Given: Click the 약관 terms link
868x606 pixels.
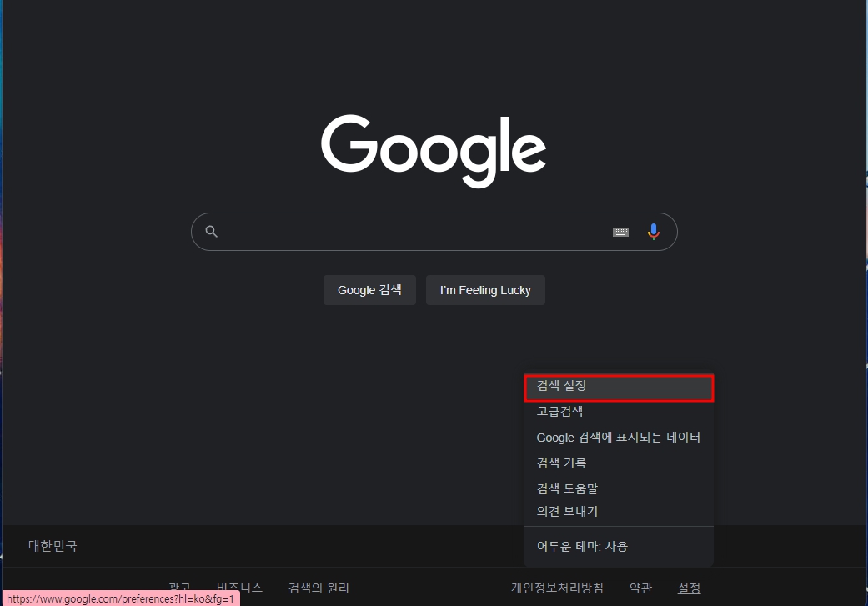Looking at the screenshot, I should 640,587.
